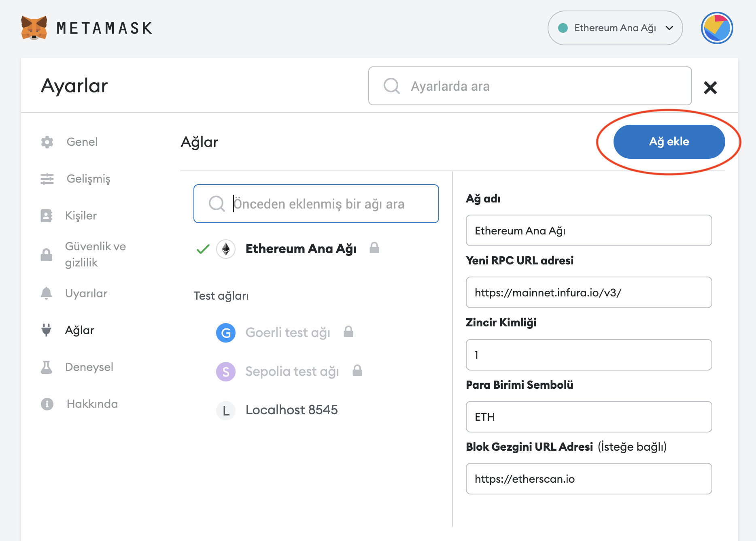This screenshot has width=756, height=541.
Task: Click the Ethereum diamond logo icon
Action: [226, 249]
